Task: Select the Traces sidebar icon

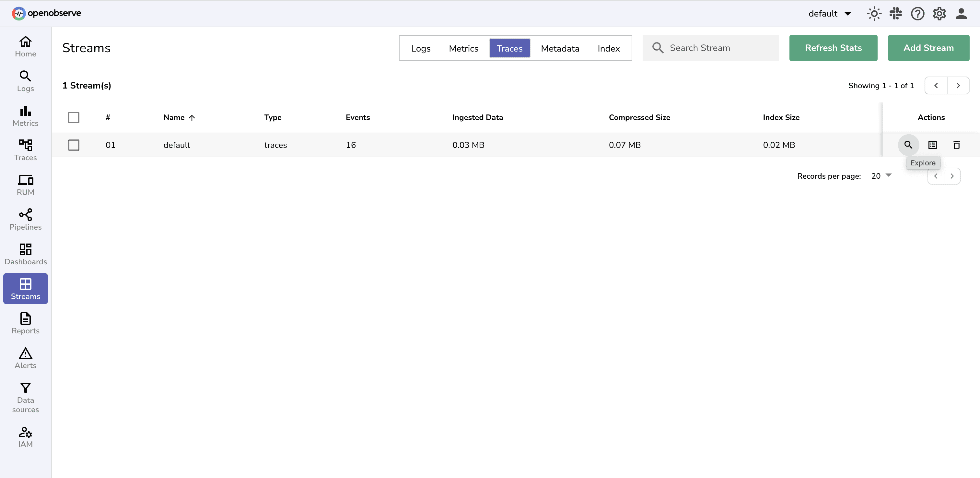Action: 25,150
